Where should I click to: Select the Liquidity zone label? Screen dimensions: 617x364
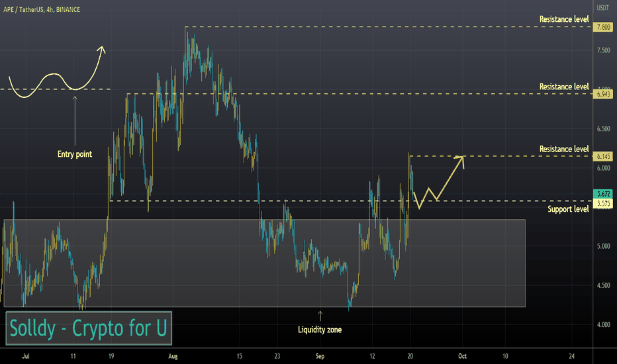tap(320, 330)
